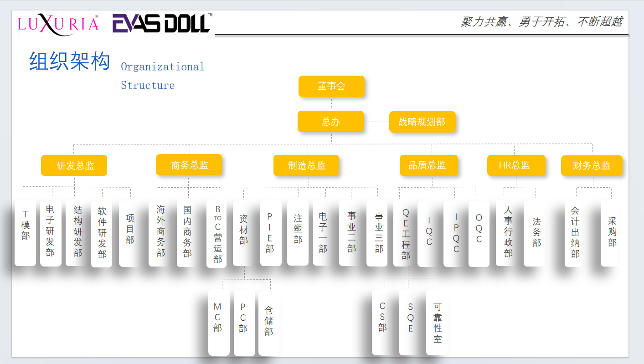
Task: Select the 资材部 department card
Action: tap(243, 233)
